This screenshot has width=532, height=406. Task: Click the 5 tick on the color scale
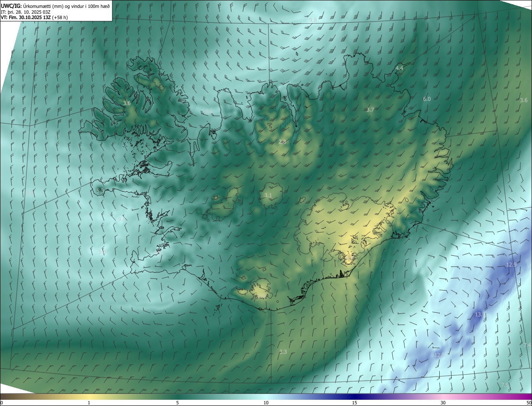tap(177, 403)
